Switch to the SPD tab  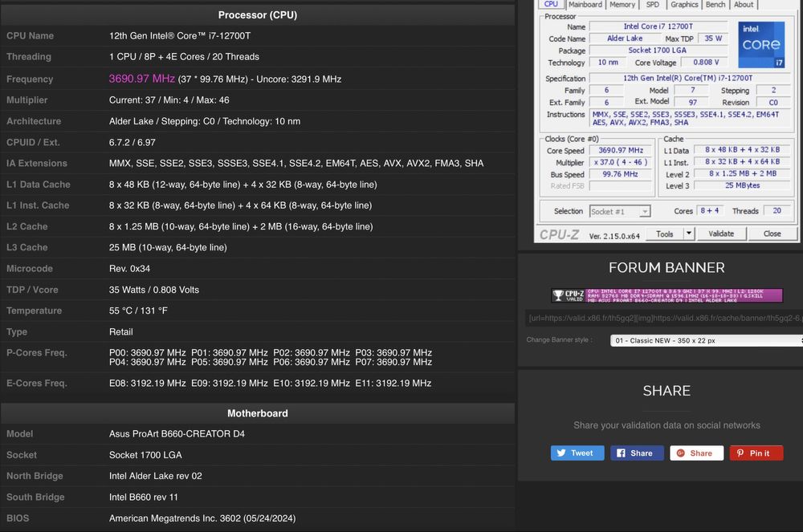coord(652,4)
